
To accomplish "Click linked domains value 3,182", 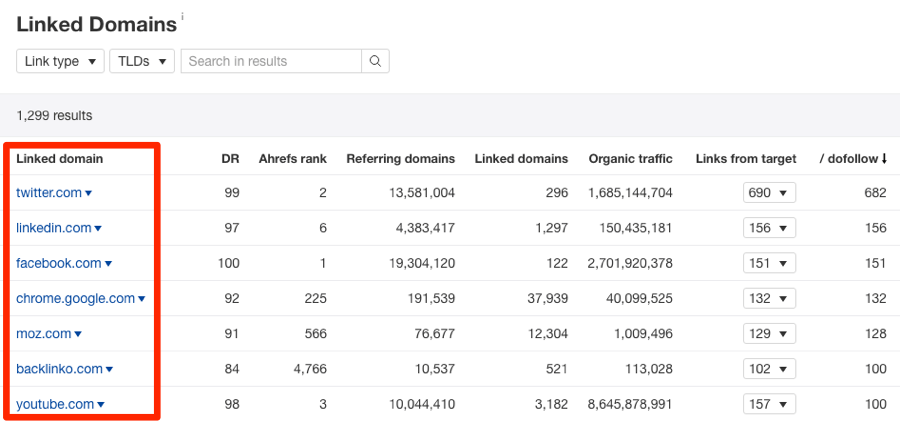I will [552, 404].
